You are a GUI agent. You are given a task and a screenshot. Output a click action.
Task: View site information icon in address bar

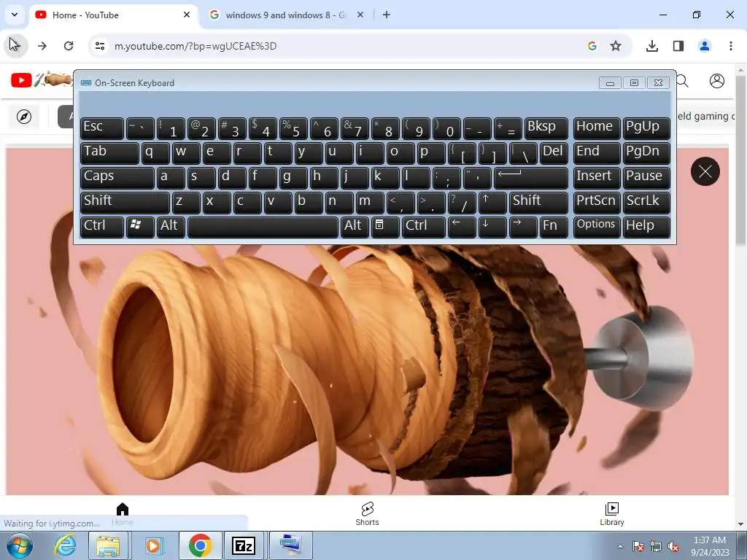[x=99, y=46]
